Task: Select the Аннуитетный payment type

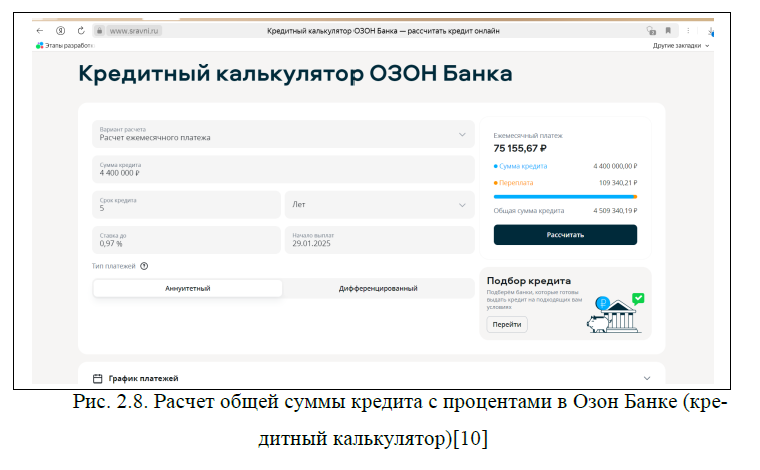Action: tap(188, 288)
